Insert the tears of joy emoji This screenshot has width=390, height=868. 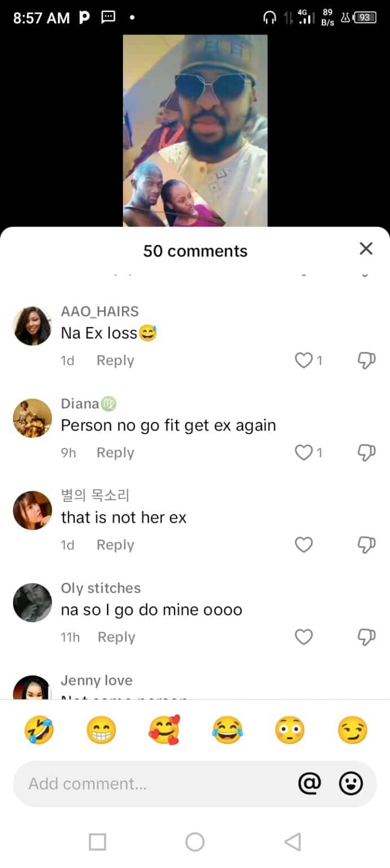click(227, 730)
